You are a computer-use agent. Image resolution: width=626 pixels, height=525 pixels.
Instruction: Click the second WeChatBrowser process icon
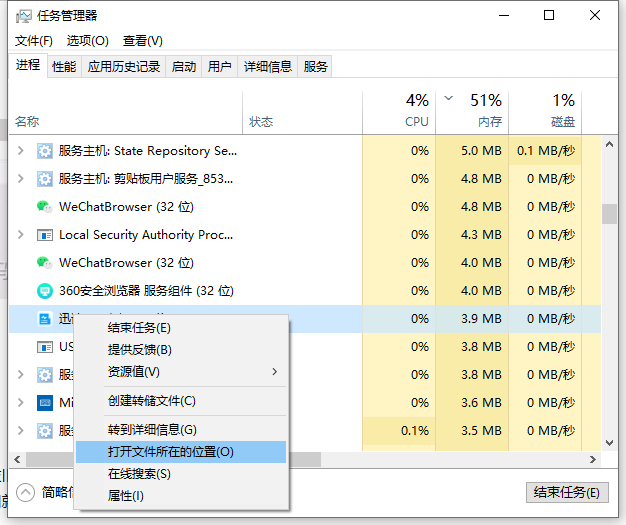click(45, 263)
